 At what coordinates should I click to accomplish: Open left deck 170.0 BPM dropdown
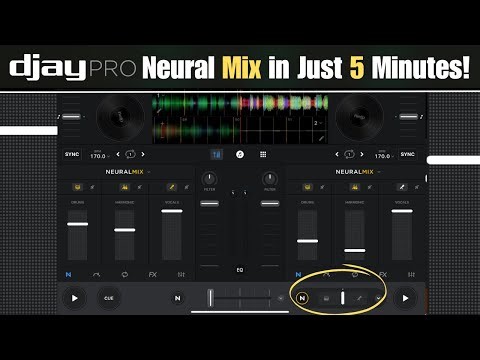(x=99, y=155)
